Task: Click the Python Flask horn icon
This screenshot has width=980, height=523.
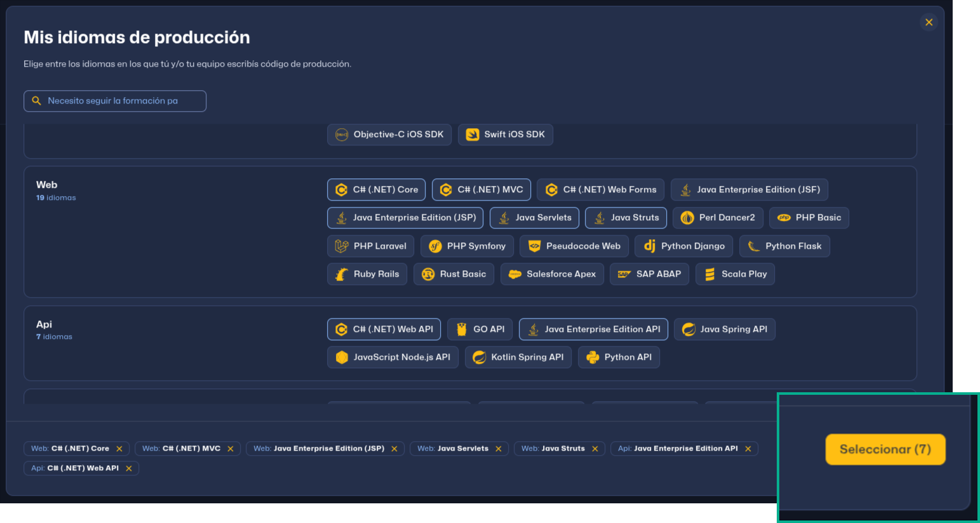Action: tap(754, 246)
